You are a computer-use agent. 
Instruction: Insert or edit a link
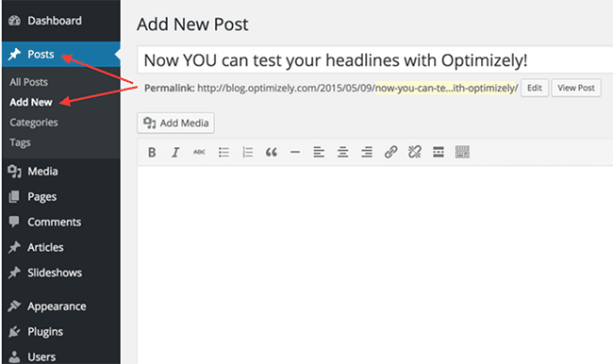point(391,152)
